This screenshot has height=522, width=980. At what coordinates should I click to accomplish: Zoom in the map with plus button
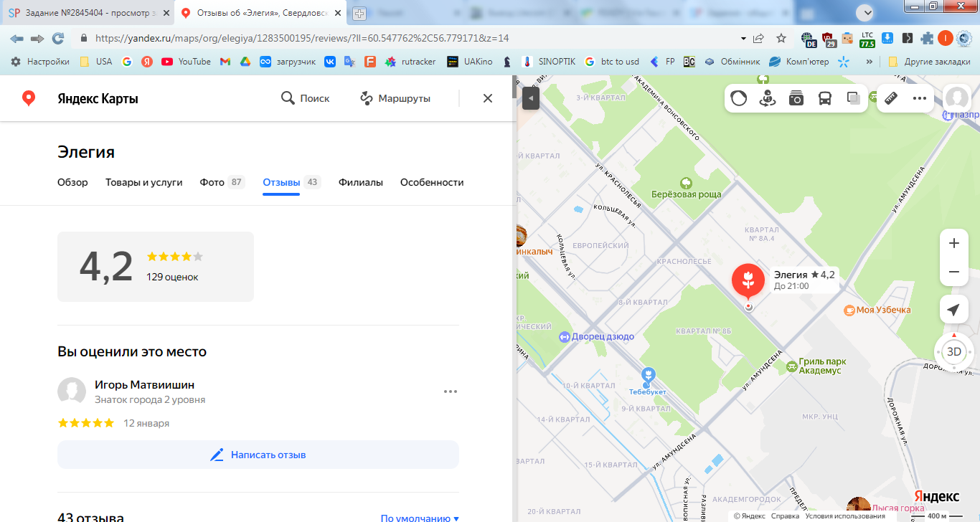(954, 243)
